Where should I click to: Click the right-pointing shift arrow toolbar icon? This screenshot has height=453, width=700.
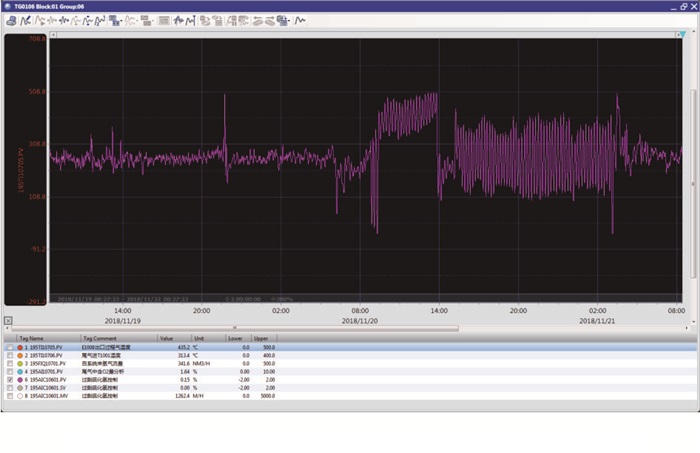click(x=270, y=21)
